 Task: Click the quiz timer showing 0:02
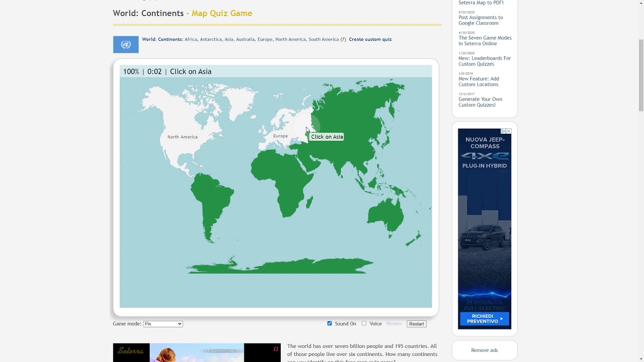pyautogui.click(x=154, y=71)
